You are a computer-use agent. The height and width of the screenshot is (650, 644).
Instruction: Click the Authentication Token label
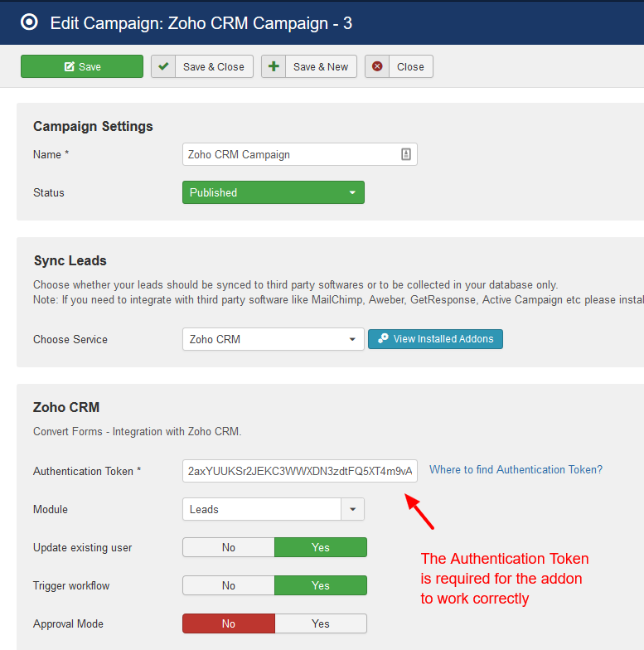pos(87,471)
